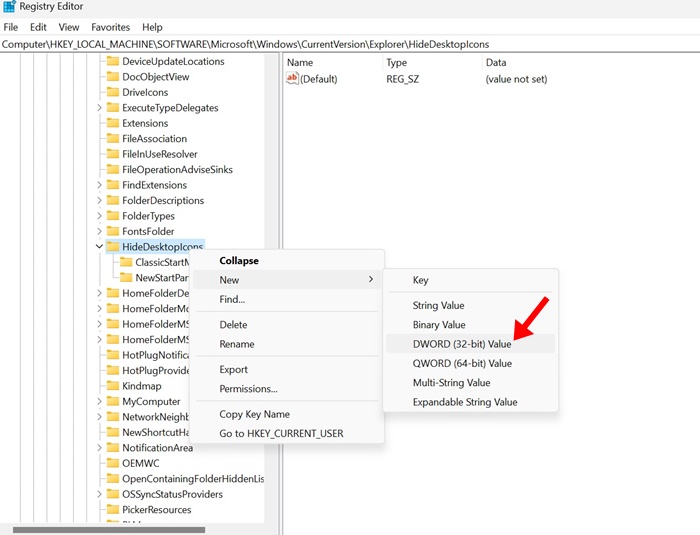Open the Help menu
The width and height of the screenshot is (700, 535).
[152, 27]
